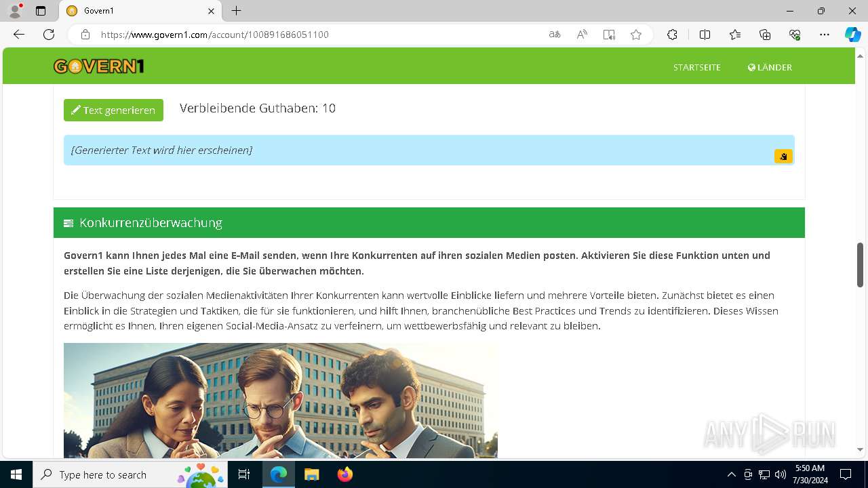Click the 'Verbleibende Guthaben: 10' text

(x=258, y=108)
